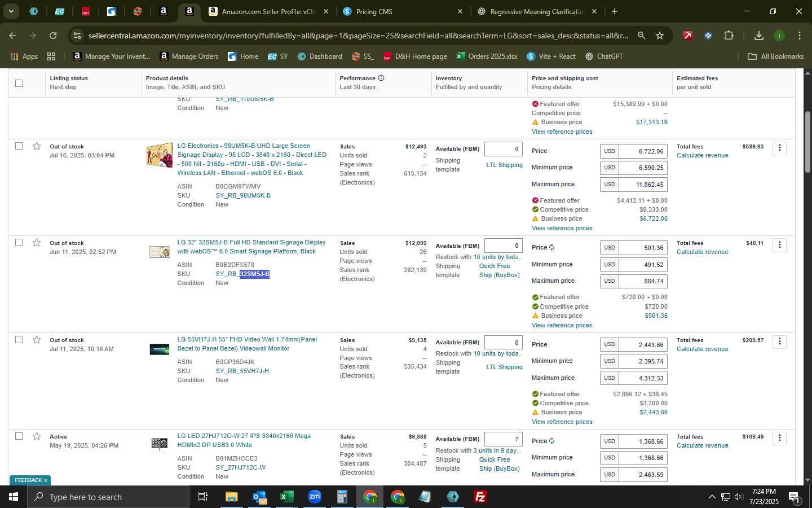Click the Windows search box

coord(108,497)
